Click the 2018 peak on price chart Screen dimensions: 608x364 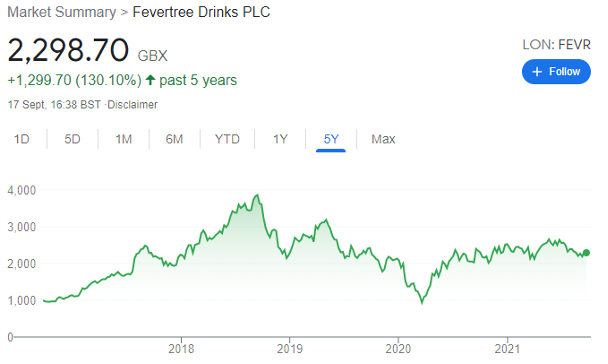tap(257, 195)
